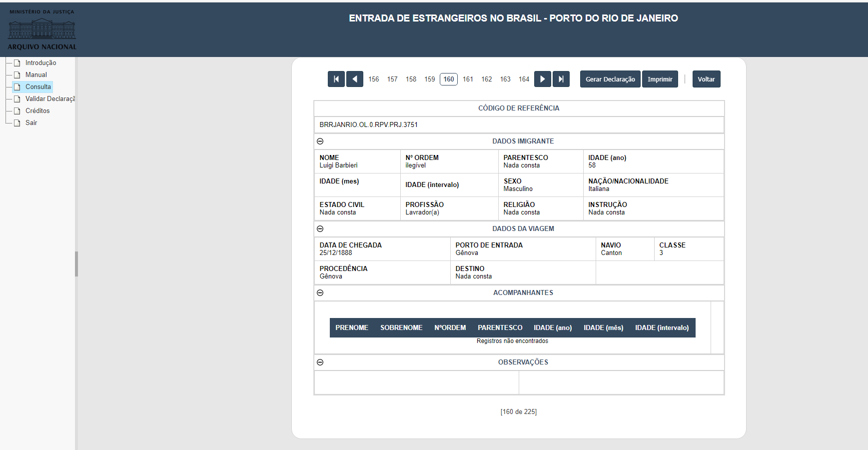Collapse the Dados da Viagem section

tap(320, 229)
